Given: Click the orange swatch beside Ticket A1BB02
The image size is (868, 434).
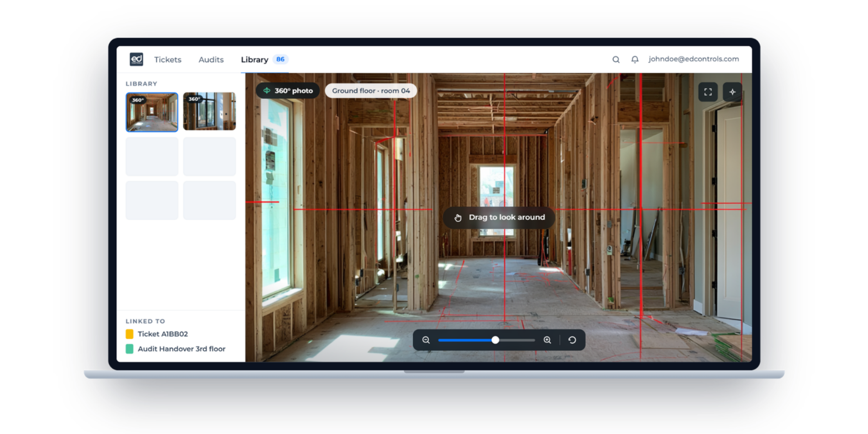Looking at the screenshot, I should tap(130, 334).
